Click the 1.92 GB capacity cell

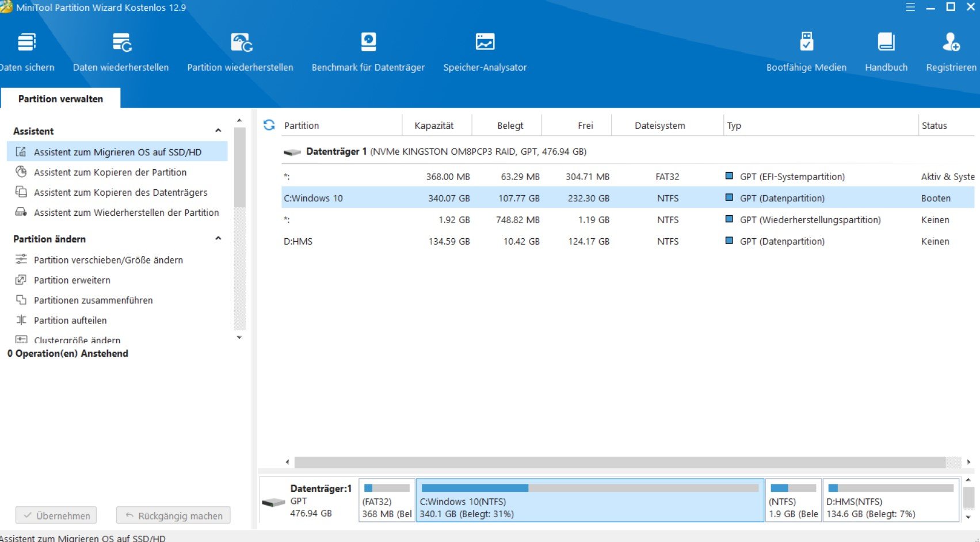[x=454, y=220]
